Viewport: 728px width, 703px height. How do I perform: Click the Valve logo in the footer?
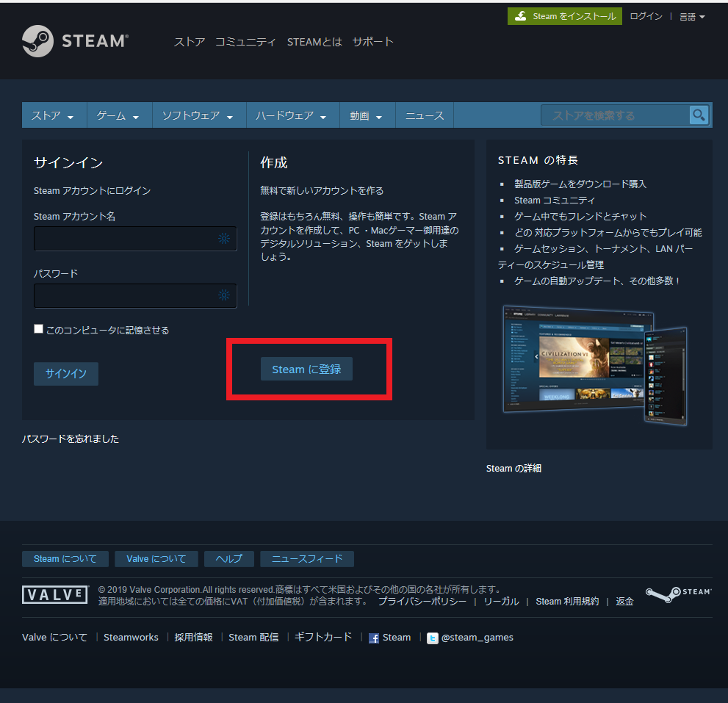(55, 595)
